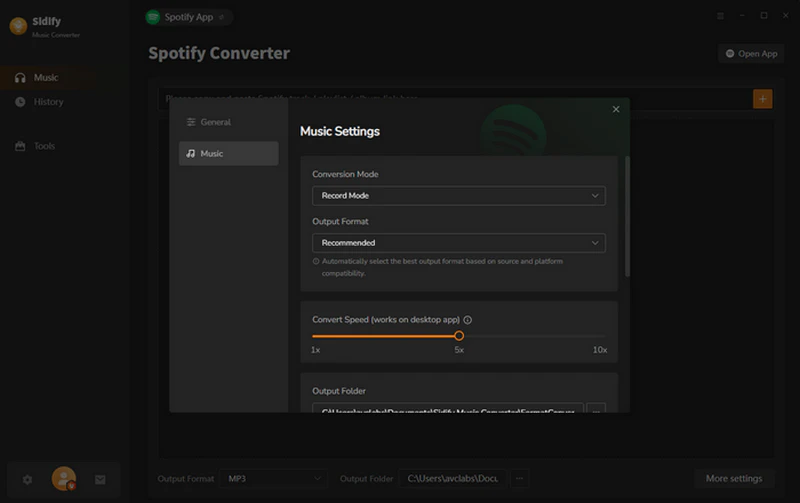Expand the Conversion Mode dropdown
Image resolution: width=800 pixels, height=503 pixels.
pyautogui.click(x=459, y=195)
